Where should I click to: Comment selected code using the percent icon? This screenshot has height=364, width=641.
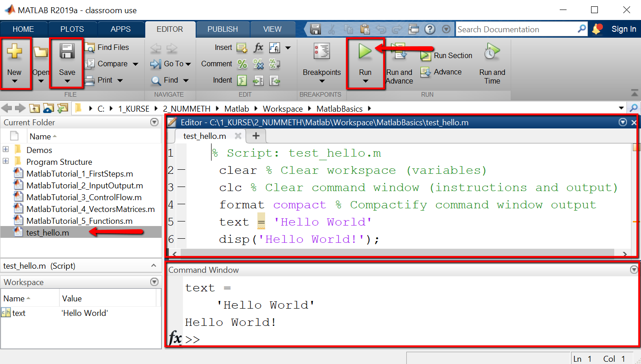click(242, 64)
